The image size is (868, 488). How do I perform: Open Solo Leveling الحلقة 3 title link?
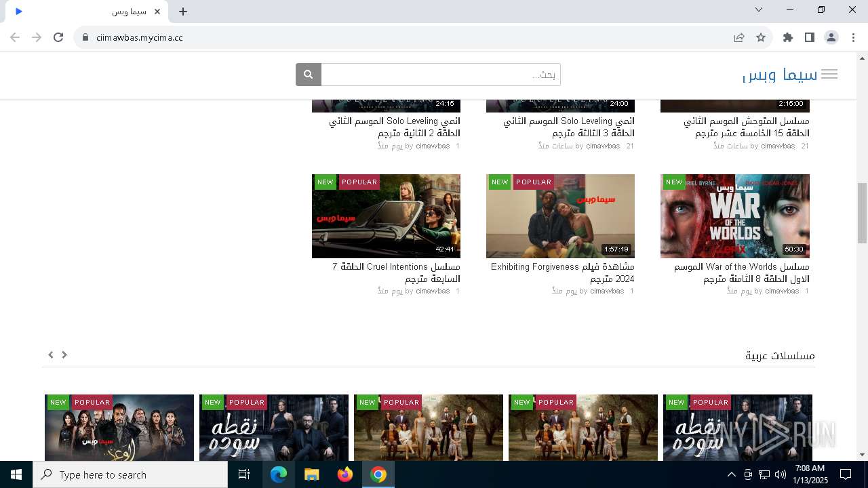point(569,127)
